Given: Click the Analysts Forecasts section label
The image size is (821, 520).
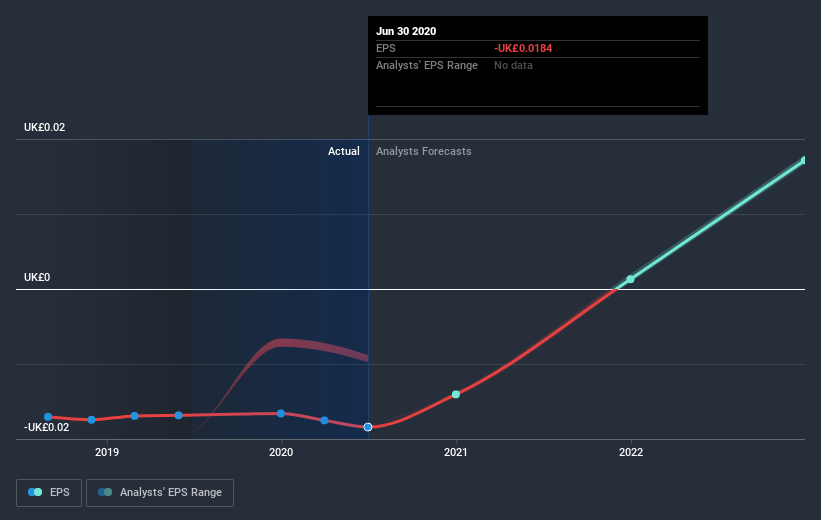Looking at the screenshot, I should coord(424,151).
